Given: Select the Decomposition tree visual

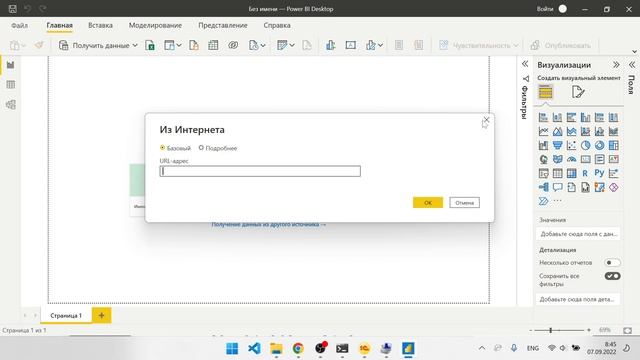Looking at the screenshot, I should click(x=543, y=187).
